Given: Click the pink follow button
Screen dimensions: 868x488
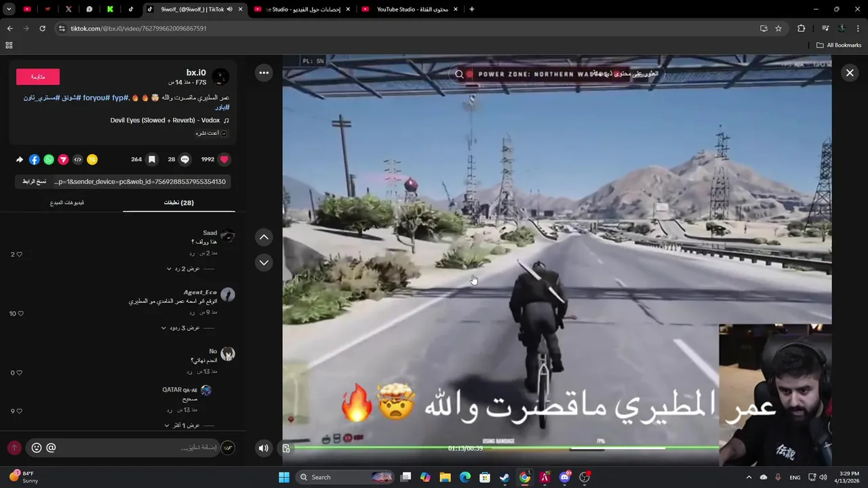Looking at the screenshot, I should click(38, 77).
